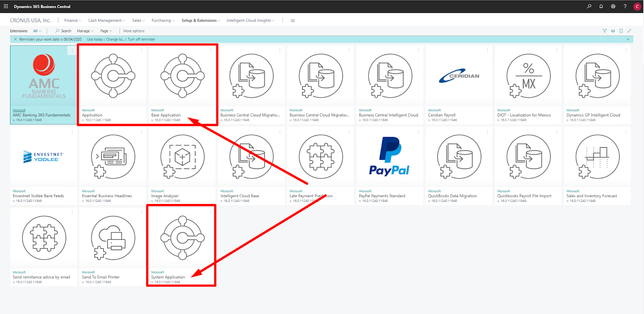Open the Page actions dropdown
The image size is (644, 314).
106,31
